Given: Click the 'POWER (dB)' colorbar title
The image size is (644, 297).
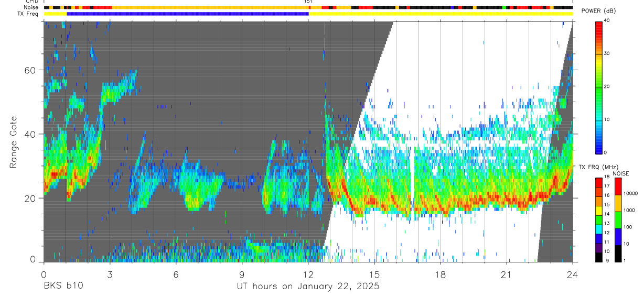Looking at the screenshot, I should pyautogui.click(x=598, y=11).
